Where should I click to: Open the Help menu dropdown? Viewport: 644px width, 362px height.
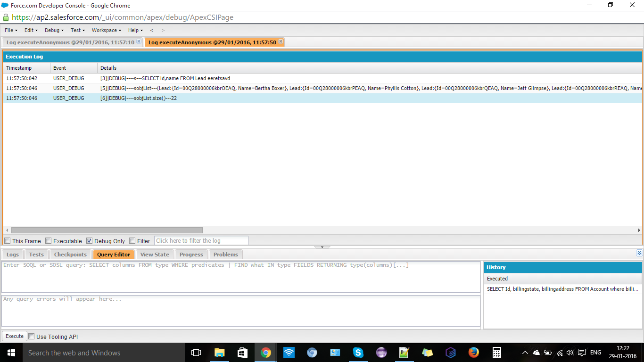click(135, 30)
